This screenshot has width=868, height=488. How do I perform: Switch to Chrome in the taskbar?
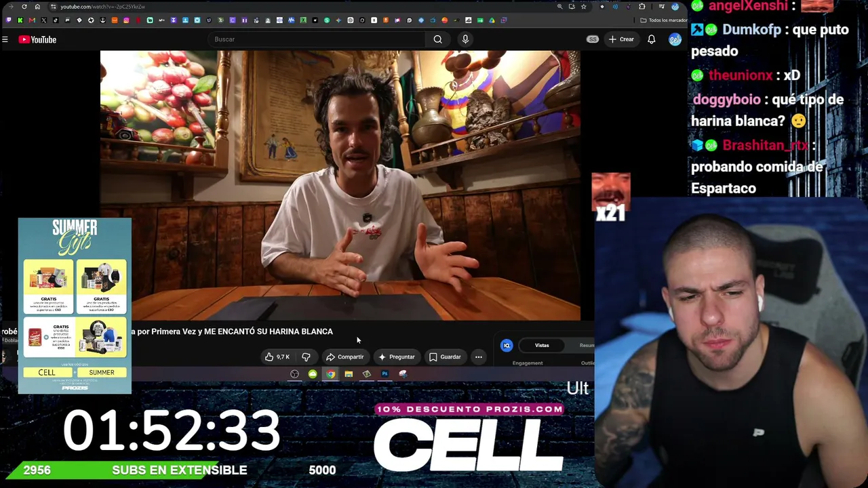330,374
